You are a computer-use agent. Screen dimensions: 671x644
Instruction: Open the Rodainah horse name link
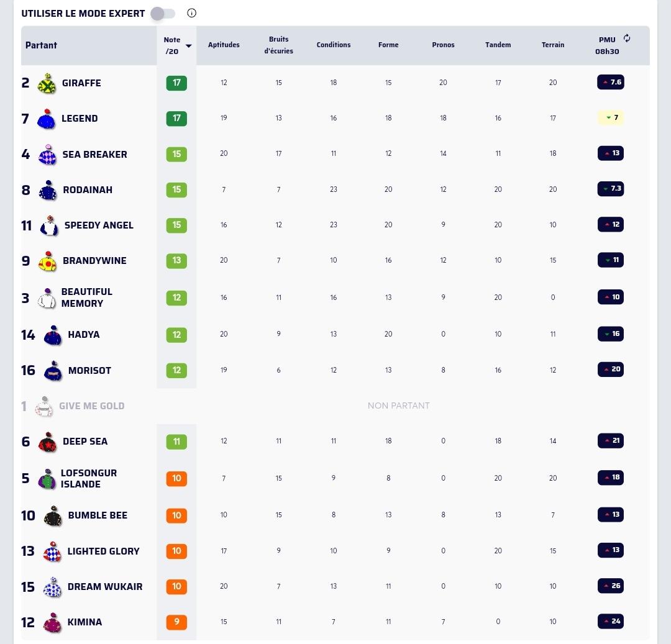pyautogui.click(x=88, y=190)
